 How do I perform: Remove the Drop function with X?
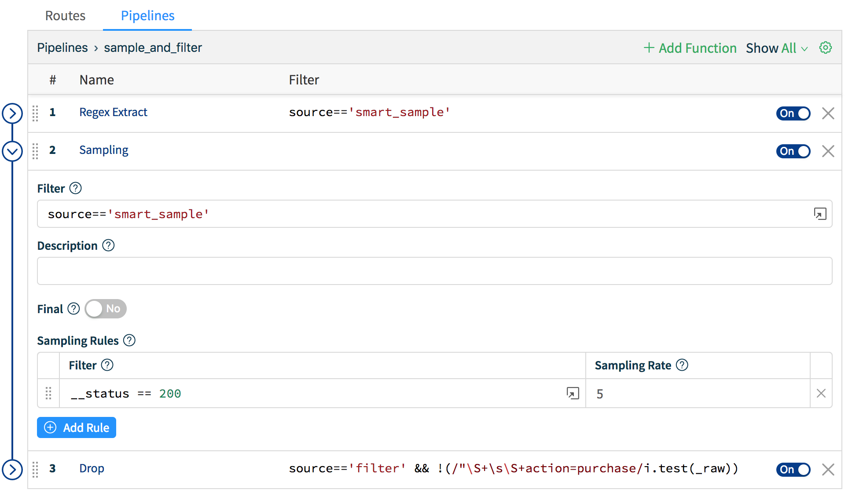point(828,469)
